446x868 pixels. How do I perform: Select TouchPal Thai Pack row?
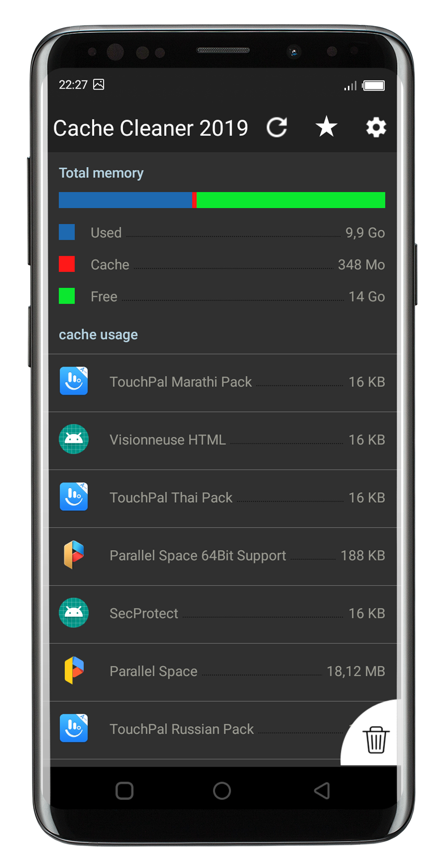(222, 498)
